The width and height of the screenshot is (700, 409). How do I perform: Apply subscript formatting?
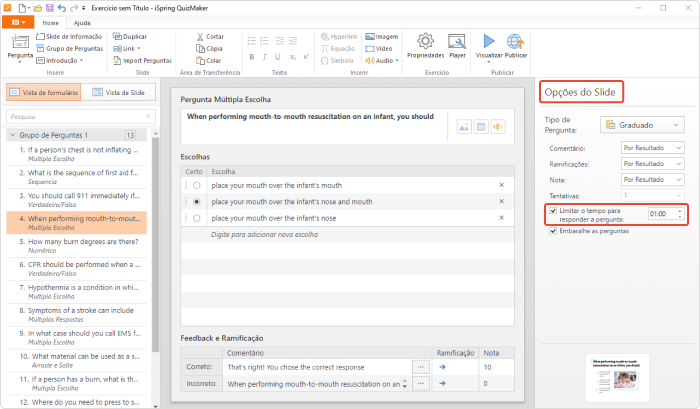(x=293, y=57)
